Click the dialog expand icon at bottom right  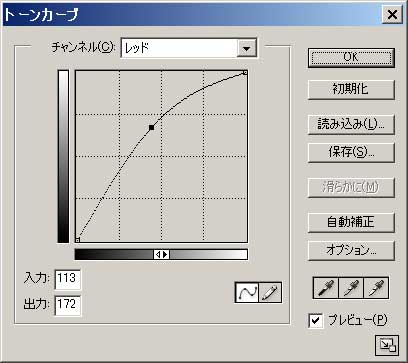[x=387, y=345]
